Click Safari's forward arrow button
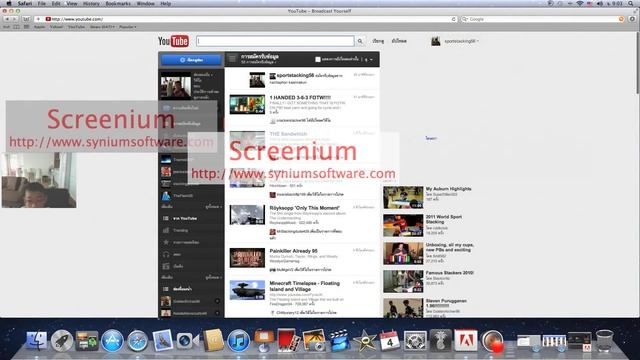The width and height of the screenshot is (640, 360). coord(15,19)
